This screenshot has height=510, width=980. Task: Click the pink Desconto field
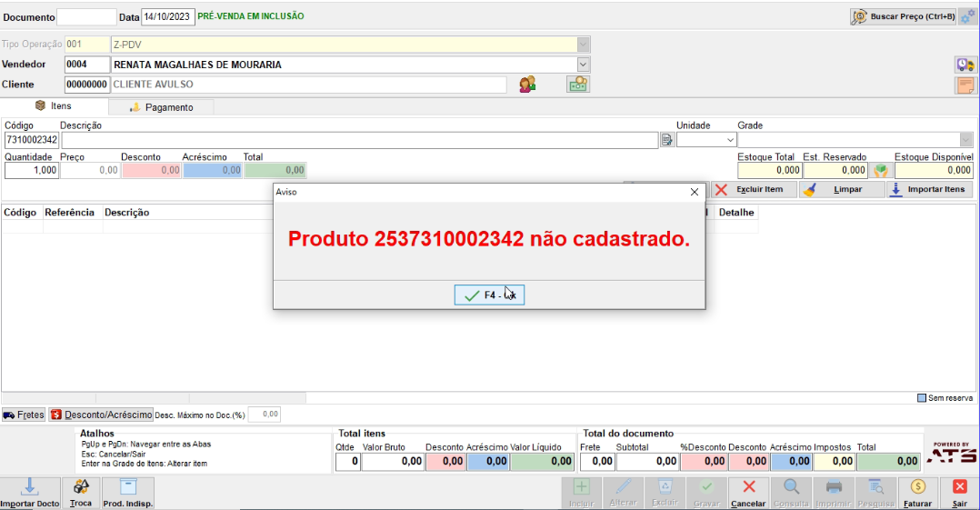151,170
